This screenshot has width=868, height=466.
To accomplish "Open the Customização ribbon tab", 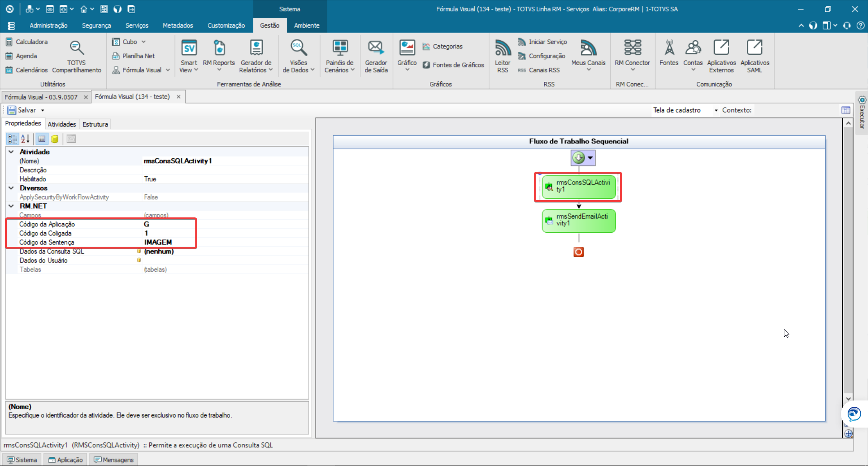I will tap(226, 25).
